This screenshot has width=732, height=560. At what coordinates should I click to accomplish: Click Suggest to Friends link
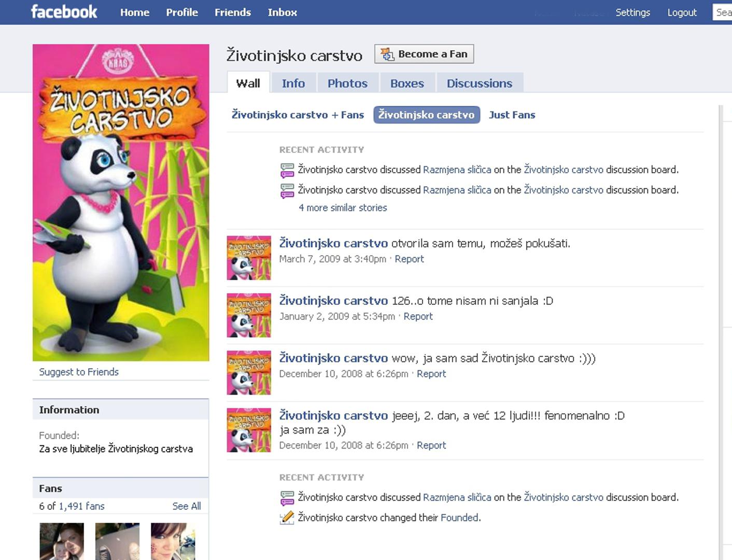[x=79, y=372]
